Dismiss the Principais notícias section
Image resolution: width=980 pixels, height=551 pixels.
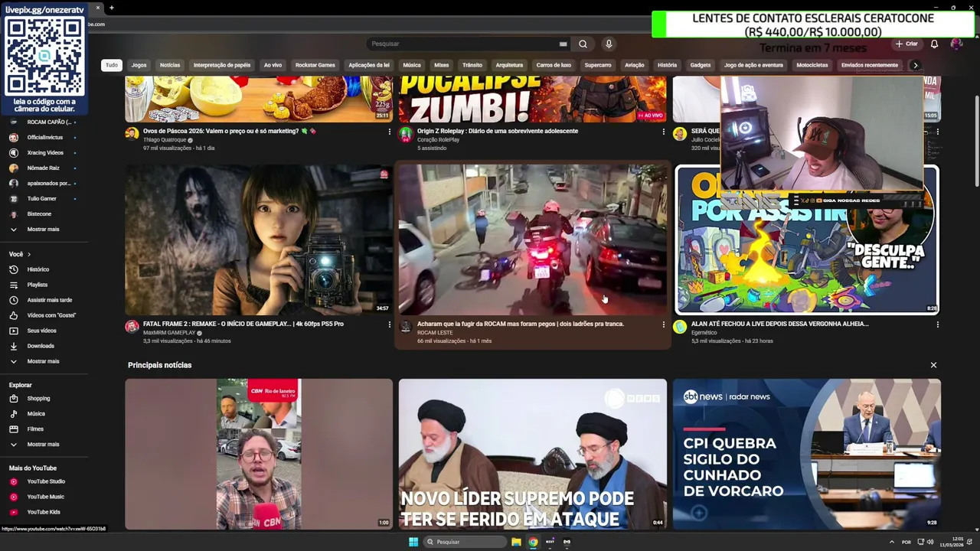click(x=933, y=365)
